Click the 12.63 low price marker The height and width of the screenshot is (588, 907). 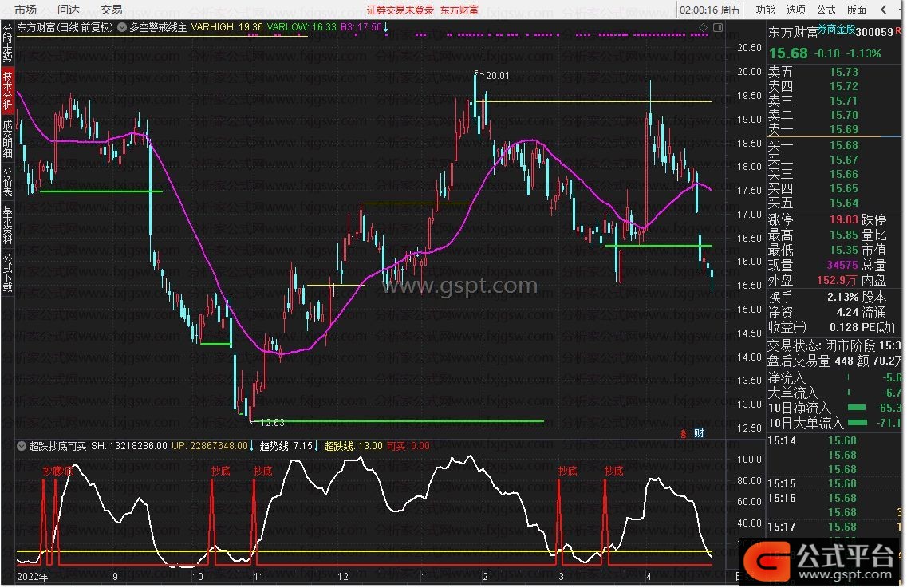point(272,423)
